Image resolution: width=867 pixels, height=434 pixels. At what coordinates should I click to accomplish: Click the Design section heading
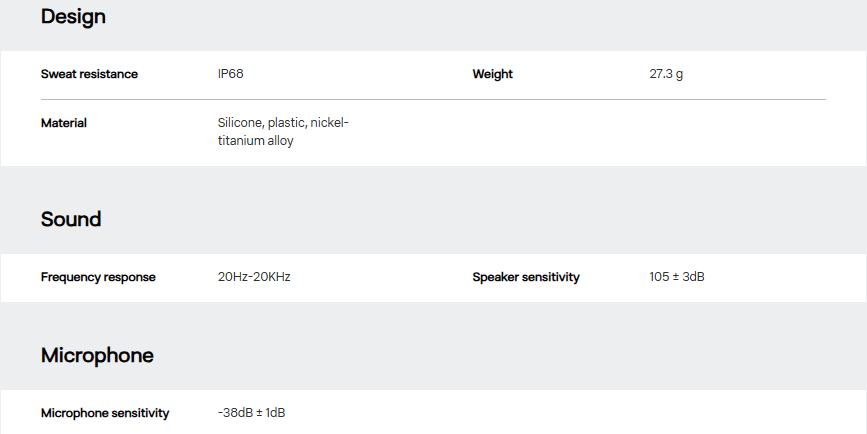pos(73,17)
